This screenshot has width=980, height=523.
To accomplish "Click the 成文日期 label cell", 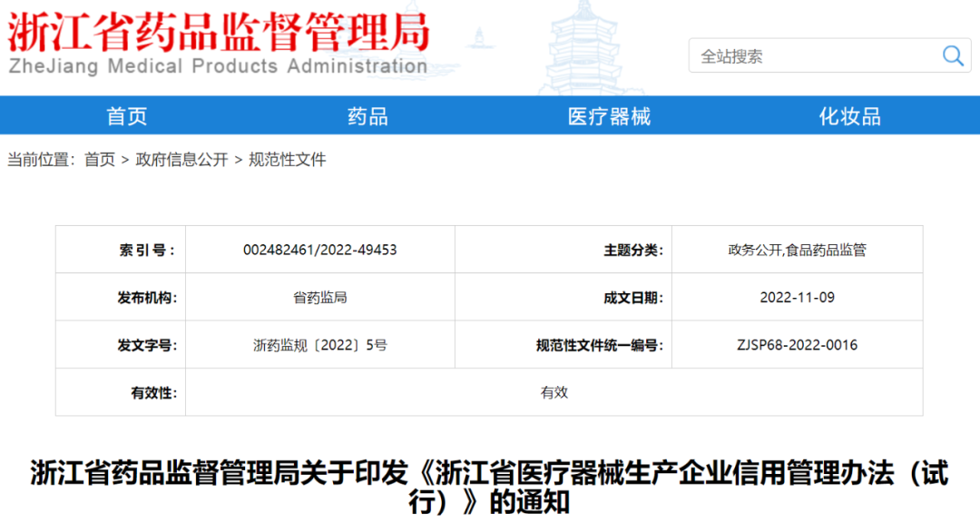I will [x=563, y=297].
